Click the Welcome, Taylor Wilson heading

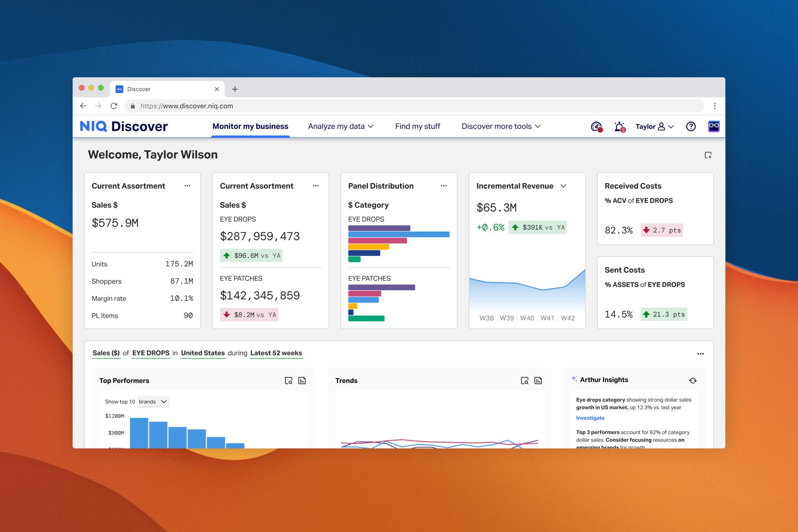coord(153,155)
